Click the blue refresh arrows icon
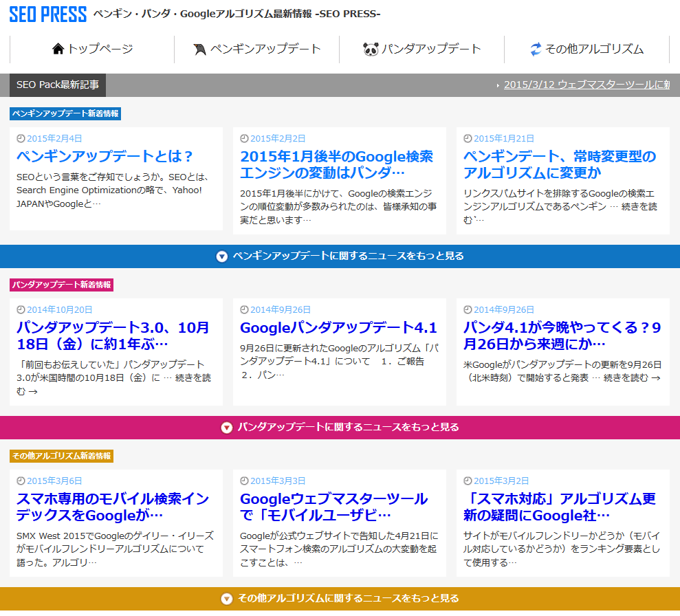680x616 pixels. [536, 49]
